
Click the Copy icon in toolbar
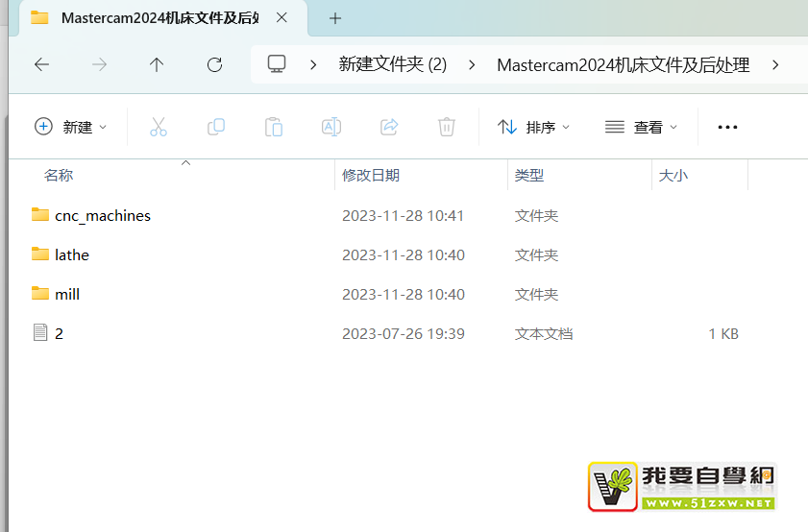(216, 127)
